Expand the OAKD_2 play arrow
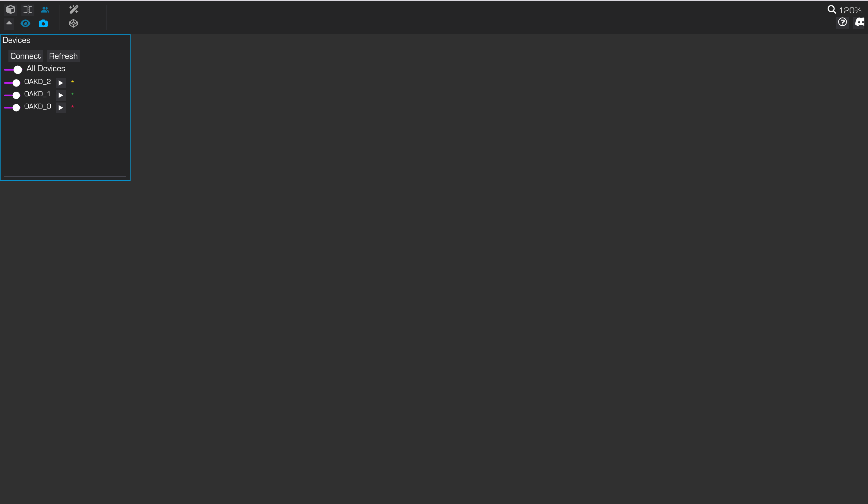 pos(61,83)
